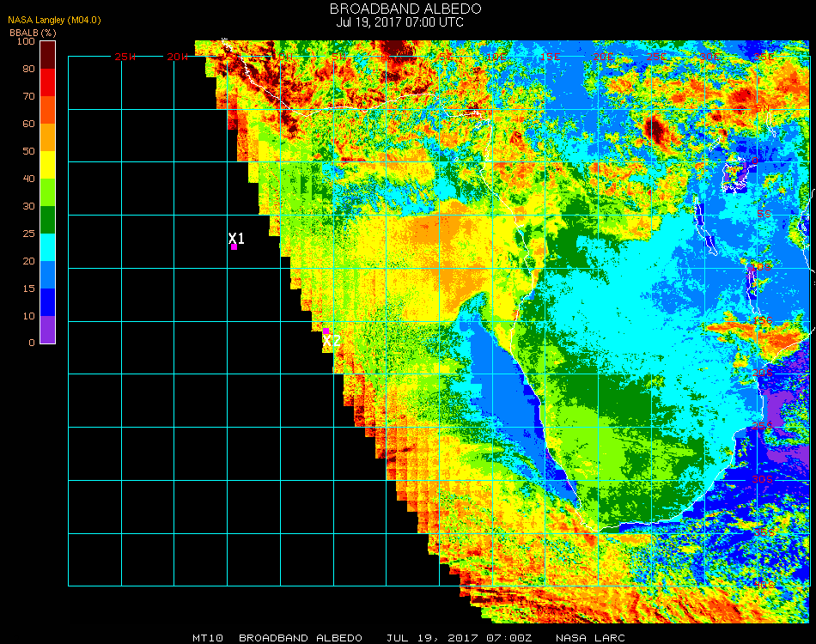This screenshot has width=816, height=644.
Task: Click the white 'X1' marker label
Action: 236,238
